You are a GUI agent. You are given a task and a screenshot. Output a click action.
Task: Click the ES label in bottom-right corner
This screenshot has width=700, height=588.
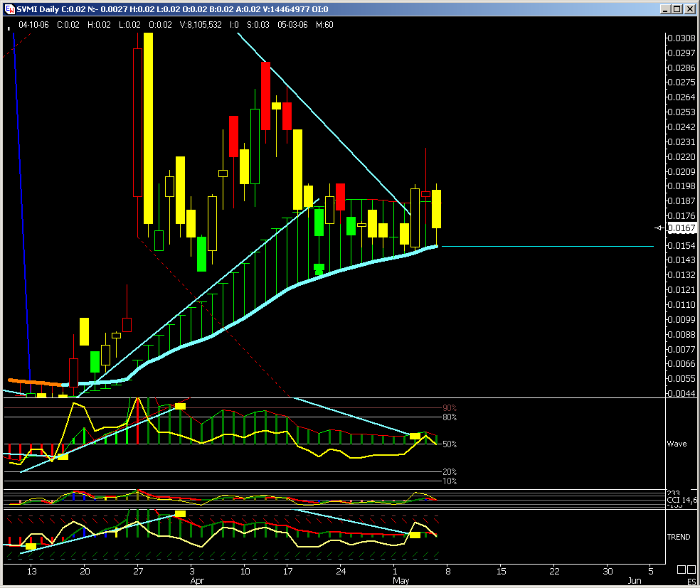690,582
